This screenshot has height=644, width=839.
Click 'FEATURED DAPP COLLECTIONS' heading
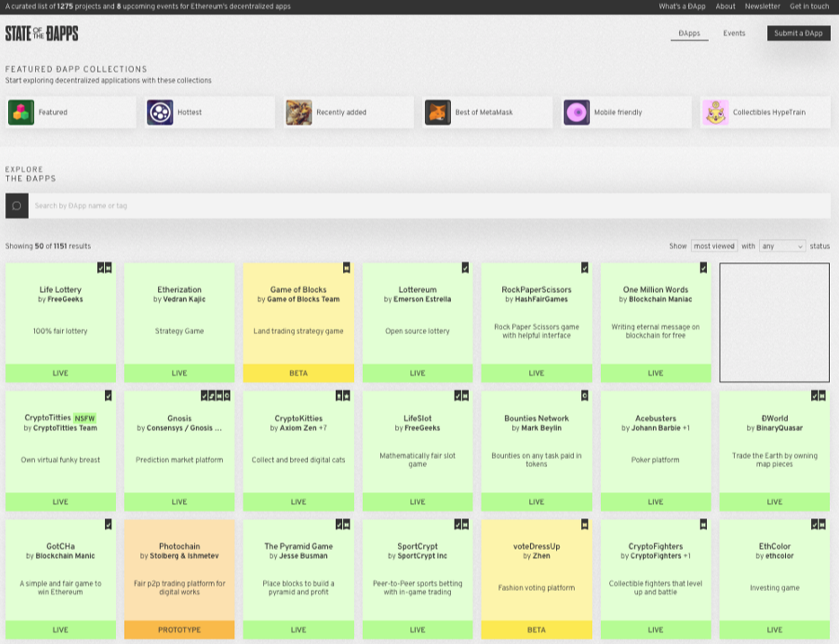76,69
